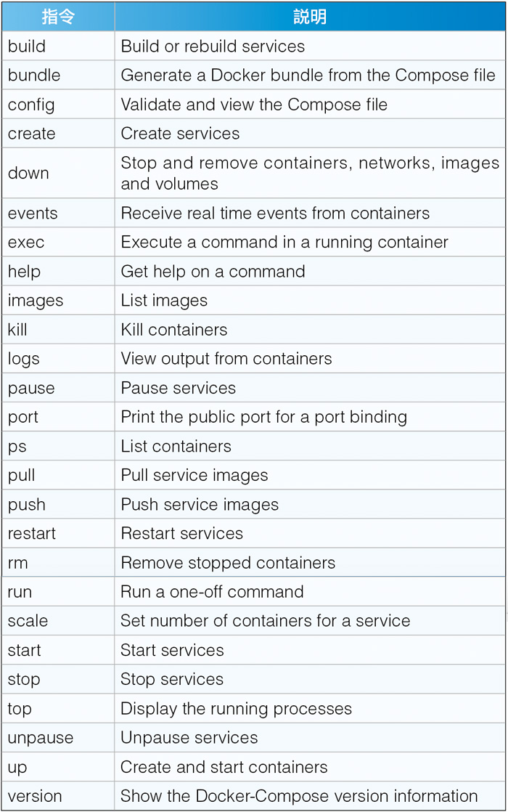
Task: Click 'Create services' description
Action: 180,134
